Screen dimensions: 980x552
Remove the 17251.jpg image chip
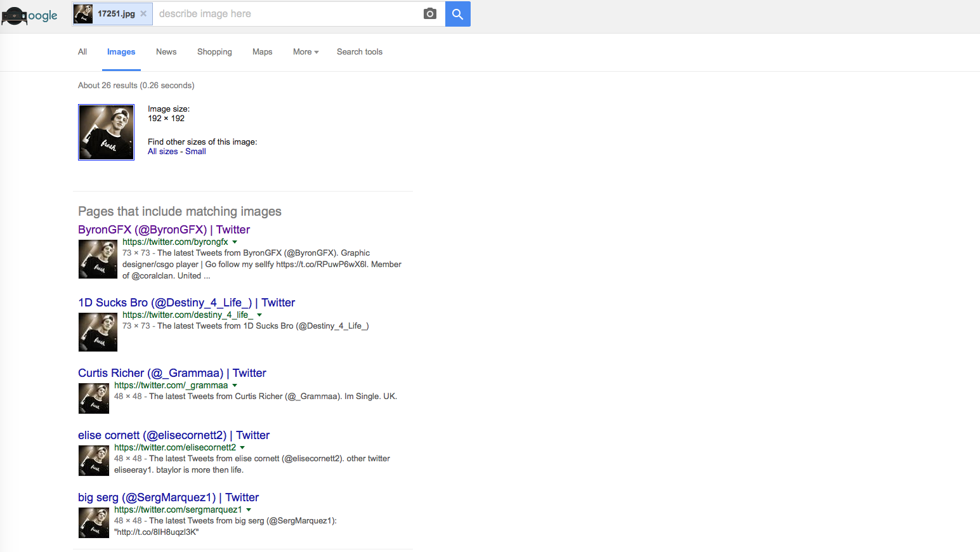point(143,13)
